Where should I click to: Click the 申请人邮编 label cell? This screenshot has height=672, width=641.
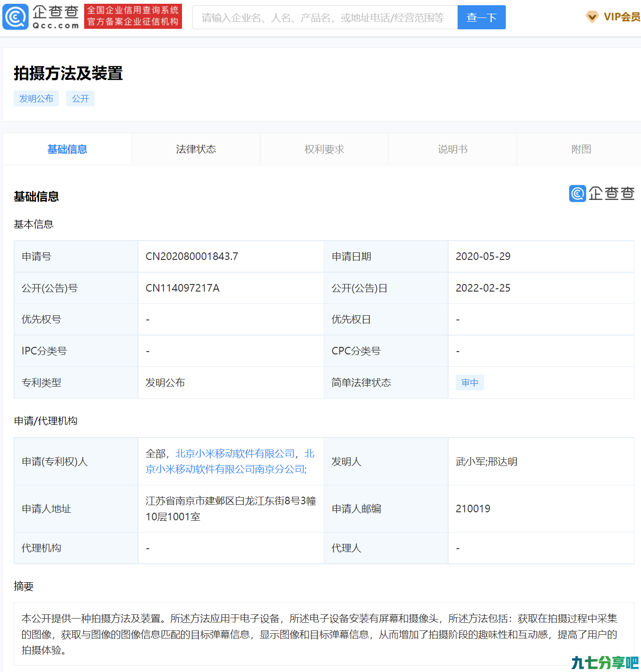386,509
